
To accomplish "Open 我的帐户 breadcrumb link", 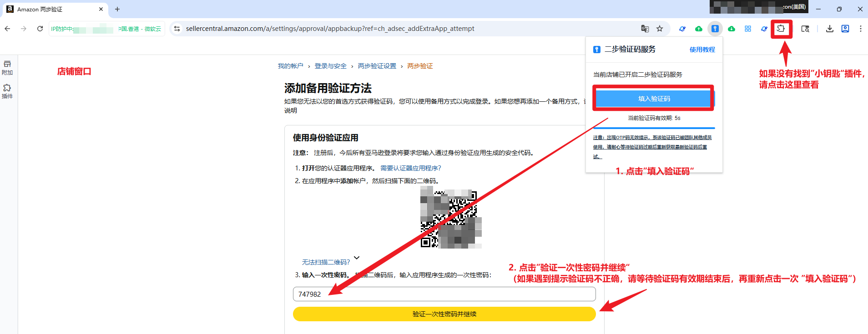I will coord(291,66).
